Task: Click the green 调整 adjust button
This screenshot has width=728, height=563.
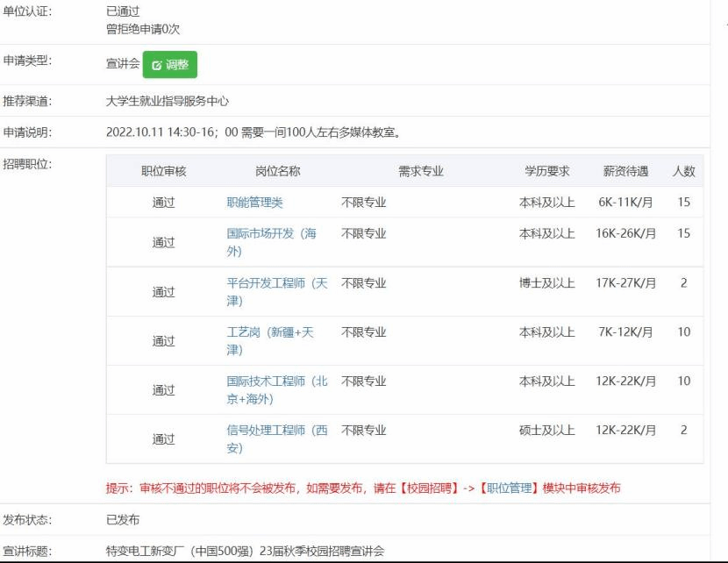Action: coord(170,65)
